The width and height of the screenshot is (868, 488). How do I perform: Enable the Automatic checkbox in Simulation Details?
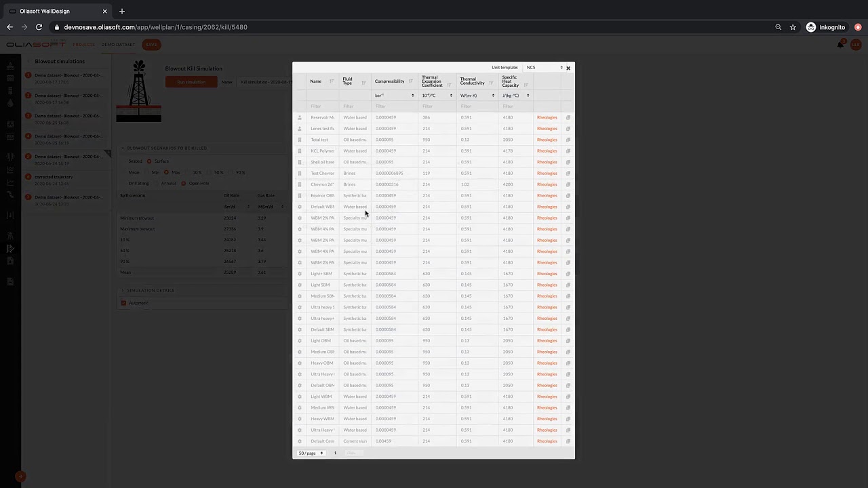click(123, 303)
